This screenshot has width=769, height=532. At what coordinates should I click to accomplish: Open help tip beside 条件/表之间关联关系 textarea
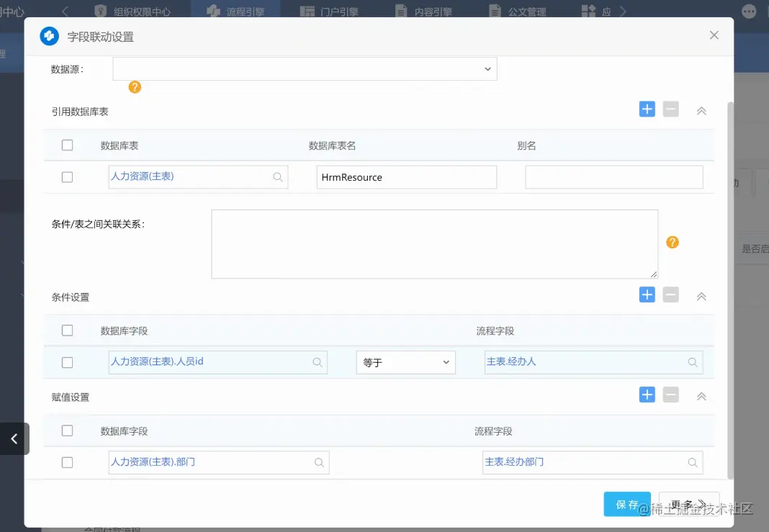click(x=673, y=242)
